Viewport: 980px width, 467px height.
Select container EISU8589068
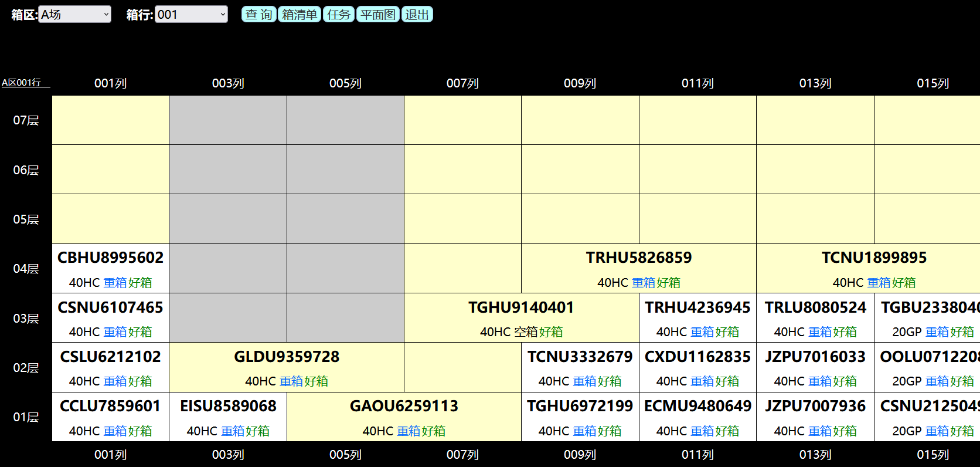228,406
